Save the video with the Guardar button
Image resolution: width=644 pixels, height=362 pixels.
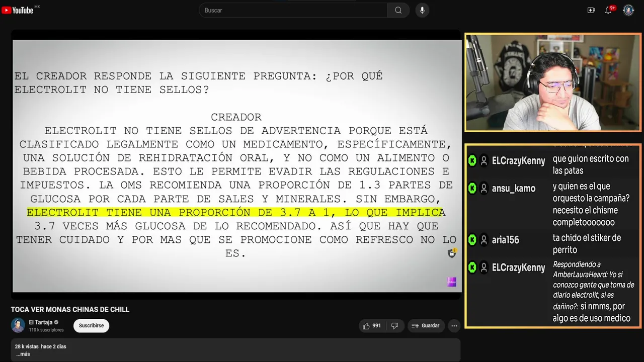[x=426, y=326]
